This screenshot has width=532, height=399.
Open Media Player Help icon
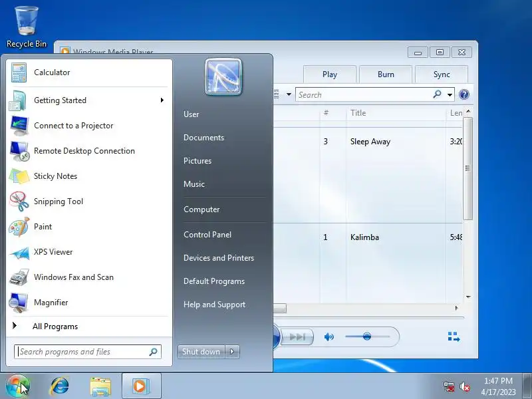pyautogui.click(x=464, y=94)
